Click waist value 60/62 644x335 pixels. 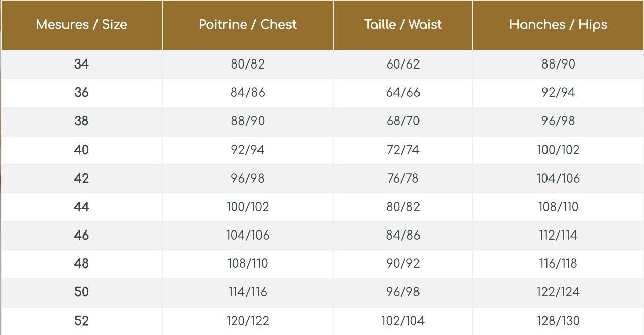coord(403,64)
